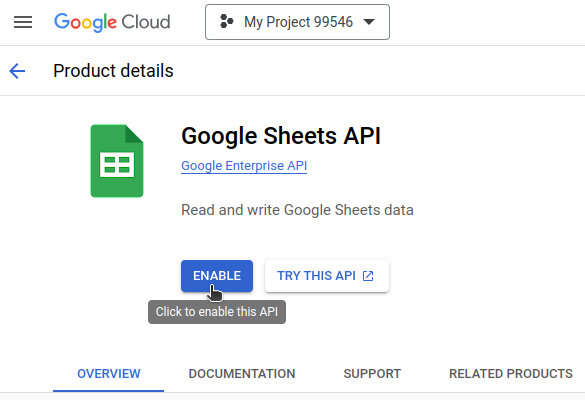Click the Product details heading

coord(113,71)
